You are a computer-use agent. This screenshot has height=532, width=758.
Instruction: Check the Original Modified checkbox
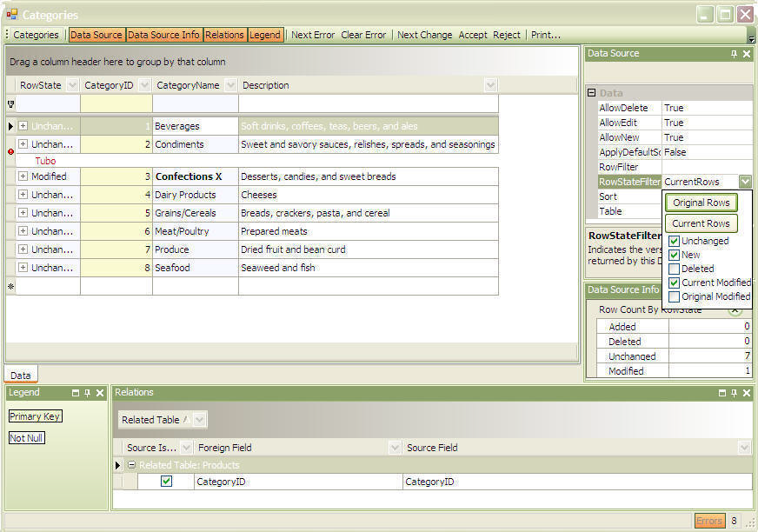674,296
